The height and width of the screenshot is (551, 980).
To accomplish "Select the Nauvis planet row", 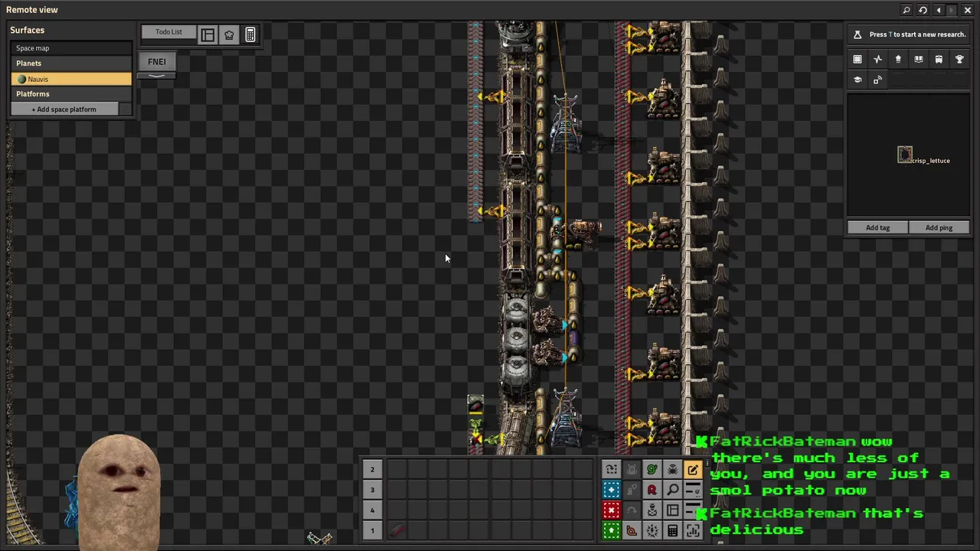I will click(x=71, y=79).
